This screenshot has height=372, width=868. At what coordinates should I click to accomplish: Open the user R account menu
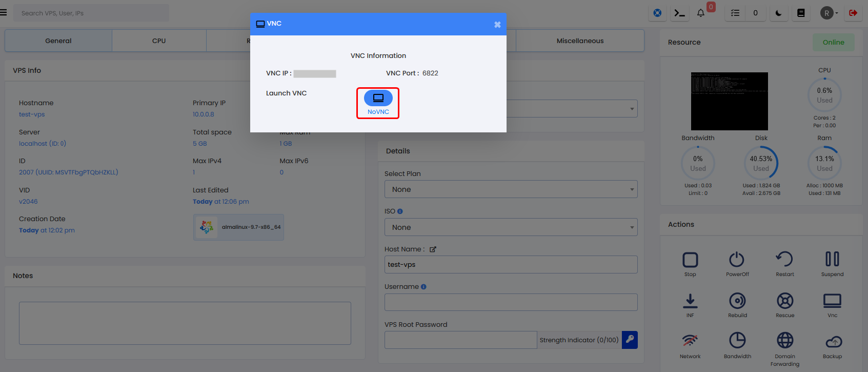(x=829, y=13)
